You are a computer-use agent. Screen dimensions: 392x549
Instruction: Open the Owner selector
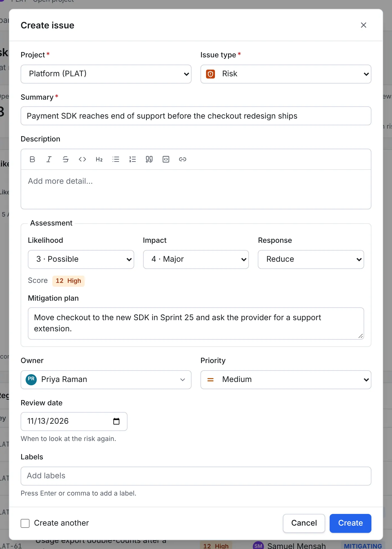click(106, 380)
